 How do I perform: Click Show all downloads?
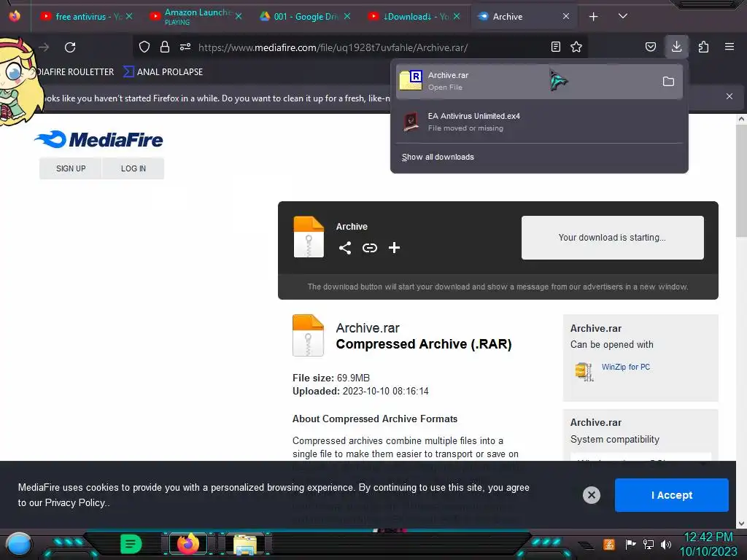pyautogui.click(x=438, y=157)
